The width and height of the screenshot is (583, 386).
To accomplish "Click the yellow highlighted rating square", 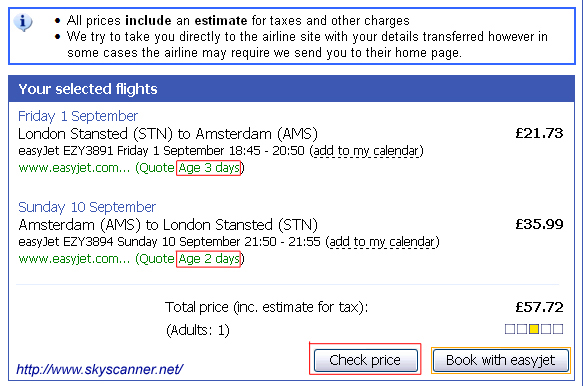I will click(x=534, y=329).
